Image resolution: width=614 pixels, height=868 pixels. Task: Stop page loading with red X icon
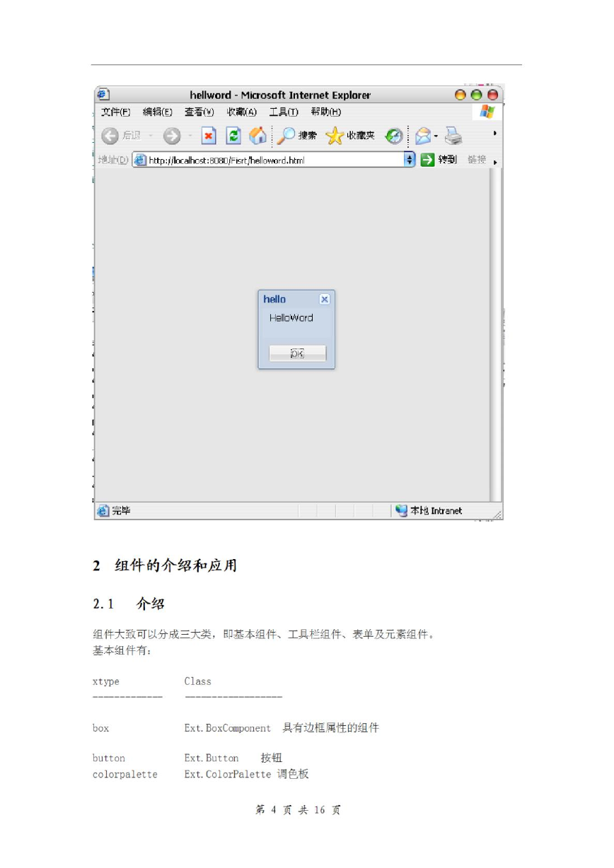[208, 136]
